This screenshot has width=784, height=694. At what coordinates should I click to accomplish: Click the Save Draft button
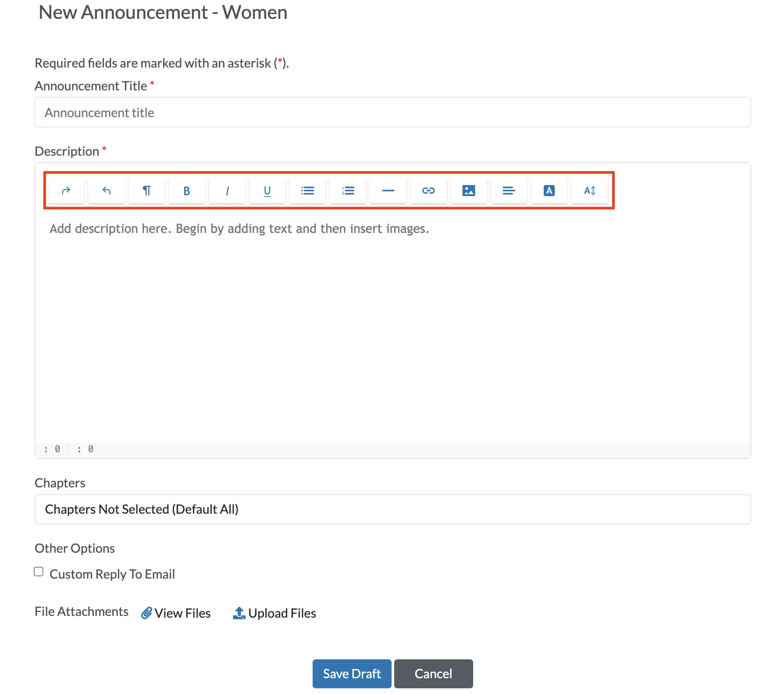352,674
